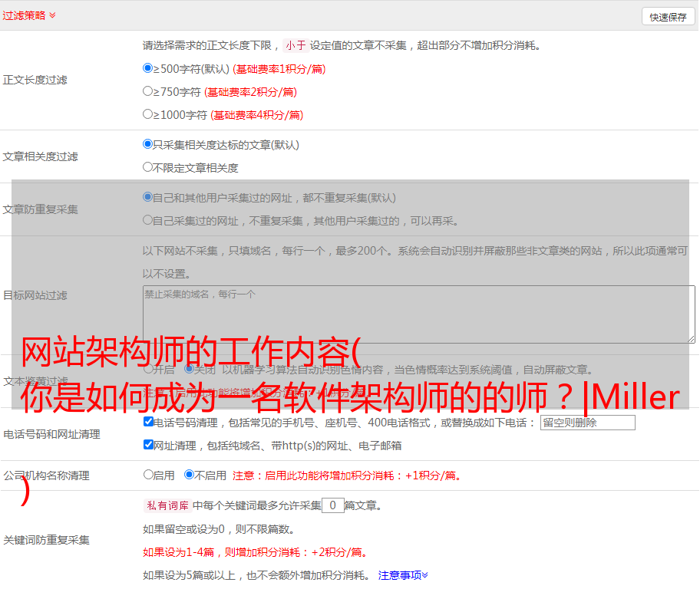This screenshot has height=589, width=700.
Task: Turn on 文本鉴黄过滤 with 开启 radio
Action: click(148, 369)
